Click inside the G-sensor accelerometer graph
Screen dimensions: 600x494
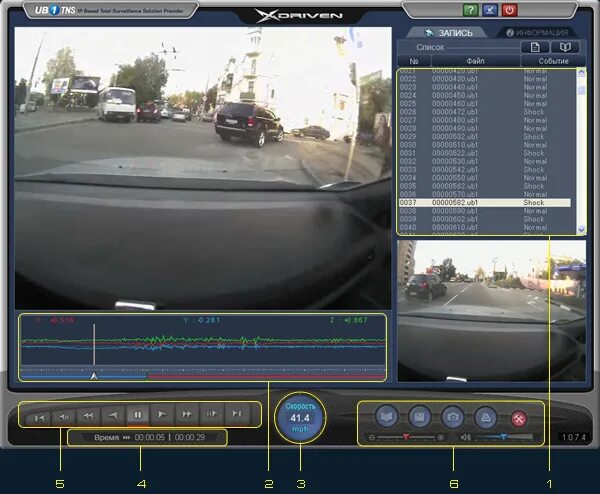click(203, 345)
